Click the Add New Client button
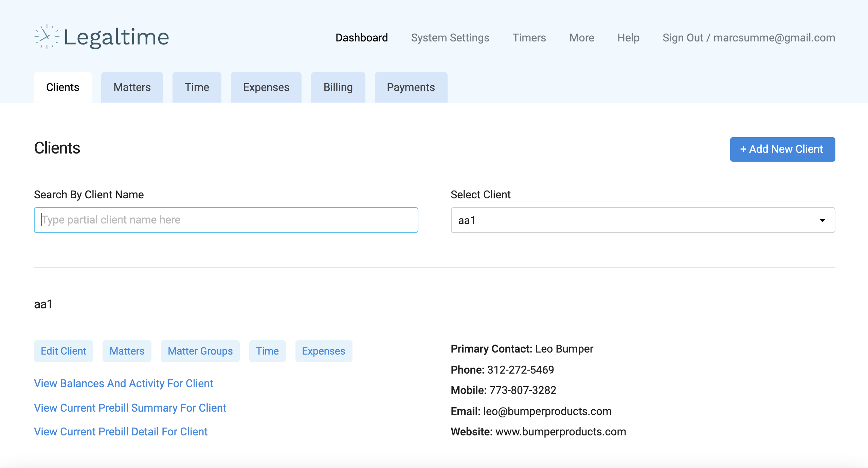The height and width of the screenshot is (468, 868). [782, 149]
